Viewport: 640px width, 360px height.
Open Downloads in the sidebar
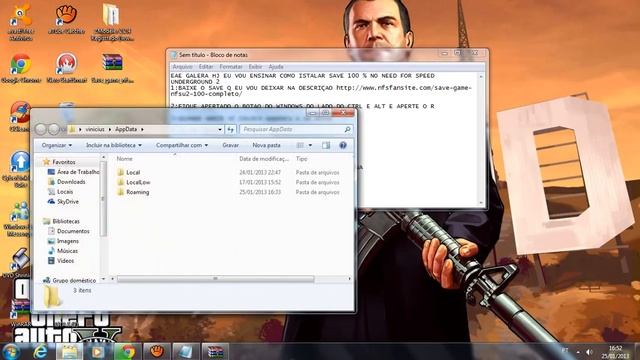pos(71,182)
